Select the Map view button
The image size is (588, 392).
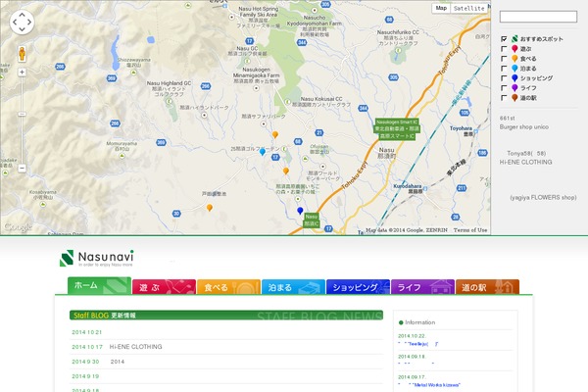coord(441,8)
